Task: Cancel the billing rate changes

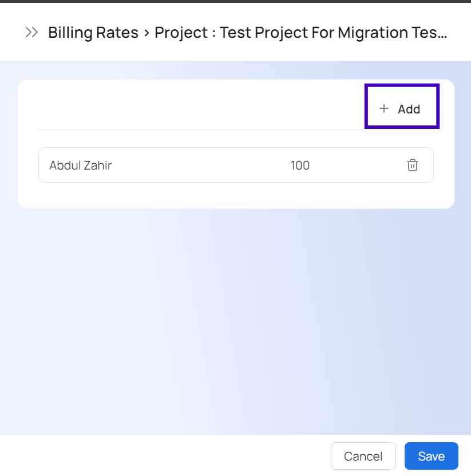Action: click(x=363, y=457)
